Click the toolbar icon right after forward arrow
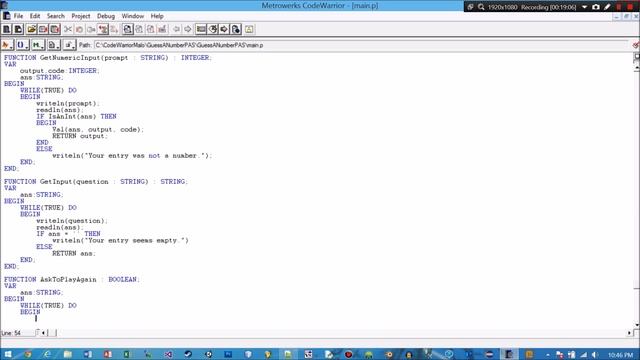The height and width of the screenshot is (360, 640). coord(201,29)
